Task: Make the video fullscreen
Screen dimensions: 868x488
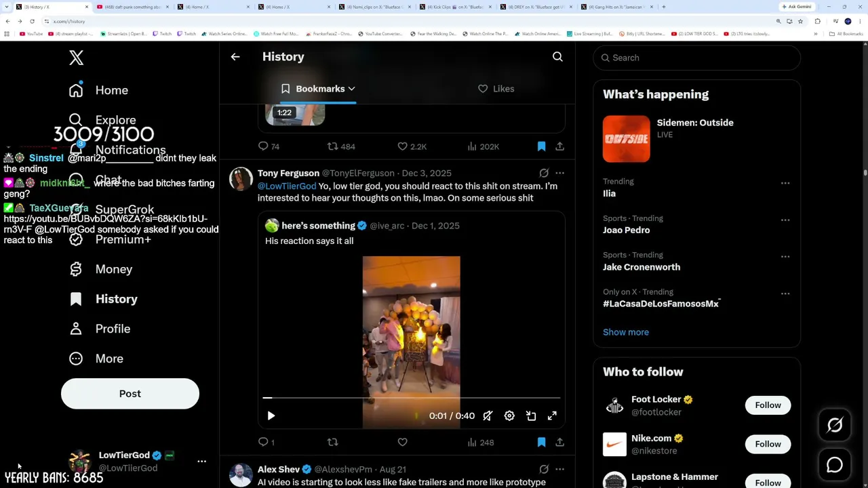Action: [552, 415]
